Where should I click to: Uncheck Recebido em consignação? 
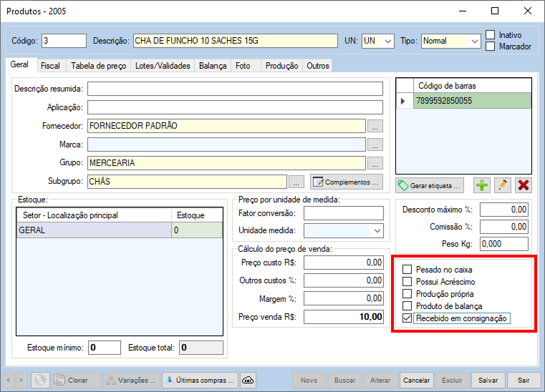pos(407,318)
